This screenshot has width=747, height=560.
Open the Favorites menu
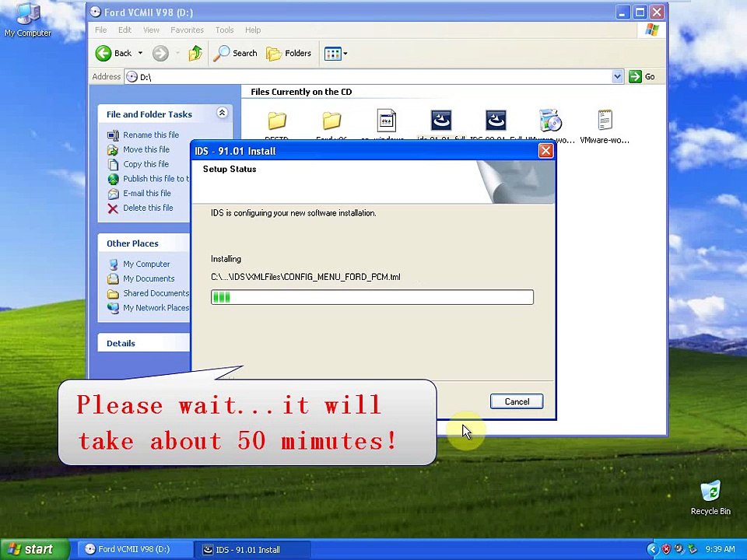coord(188,30)
